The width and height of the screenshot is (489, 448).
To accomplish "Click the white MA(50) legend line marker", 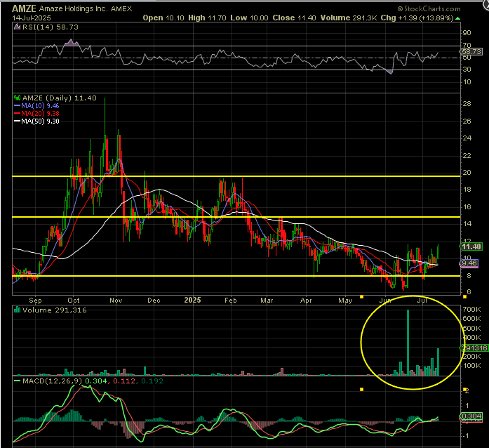I will (x=17, y=121).
